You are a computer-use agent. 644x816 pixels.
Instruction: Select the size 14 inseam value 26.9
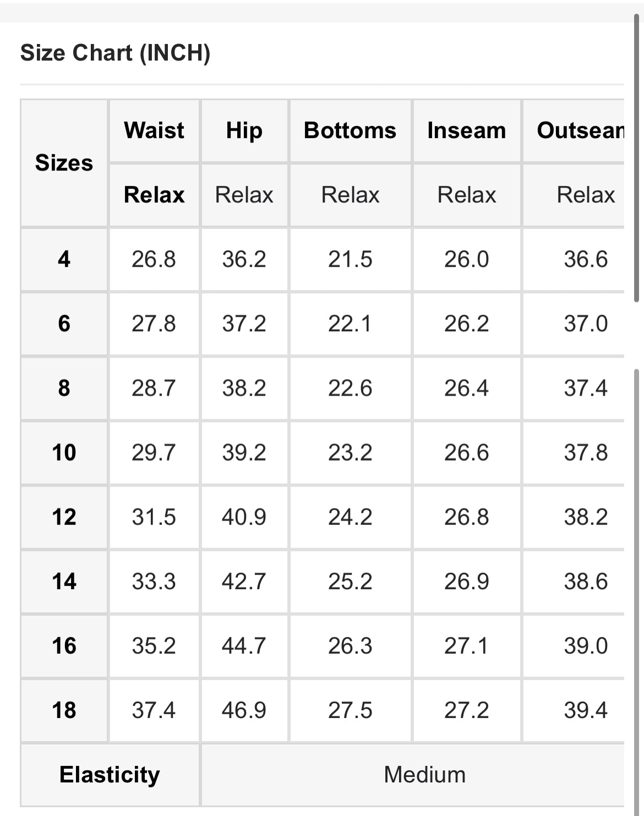point(466,582)
